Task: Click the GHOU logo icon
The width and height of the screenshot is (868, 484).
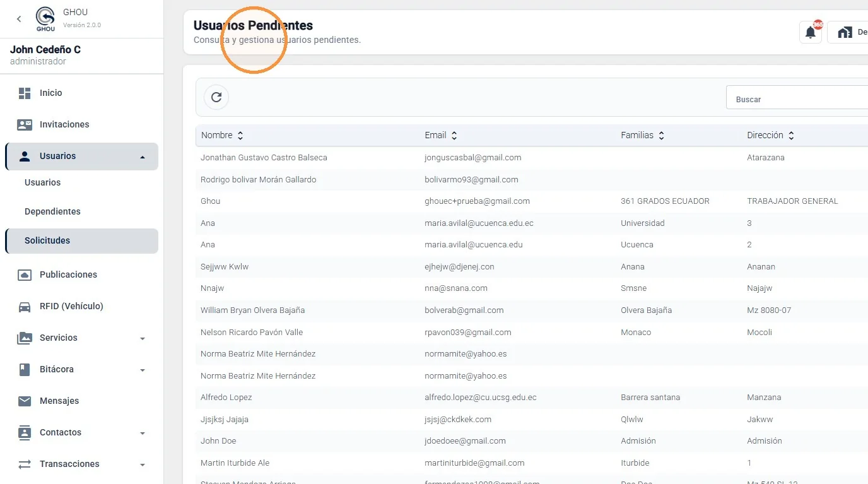Action: tap(45, 19)
